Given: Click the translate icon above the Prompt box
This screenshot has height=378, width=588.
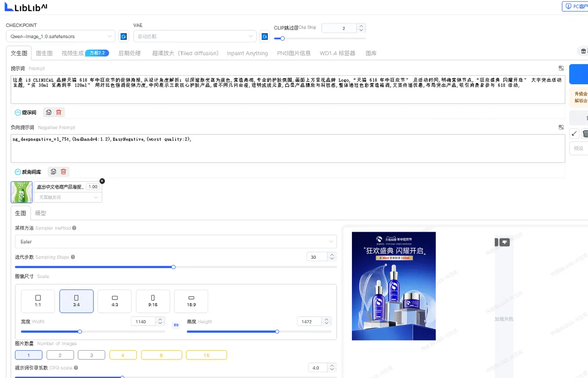Looking at the screenshot, I should point(561,68).
